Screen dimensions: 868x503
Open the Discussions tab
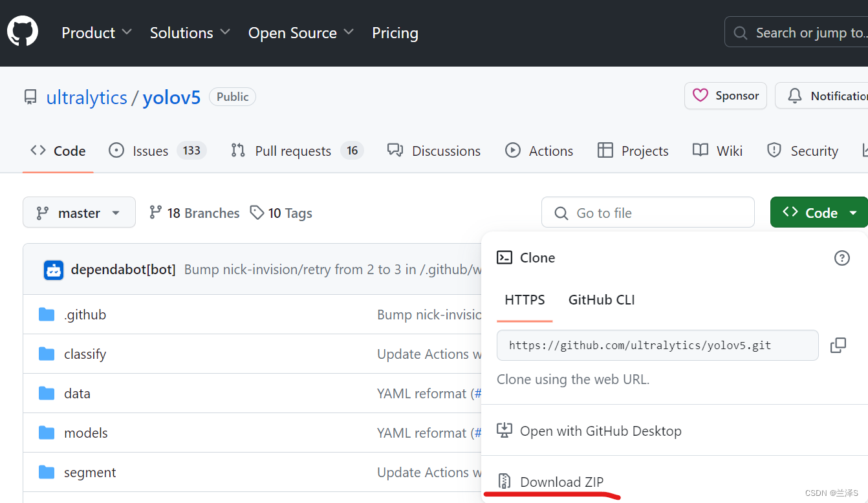click(x=434, y=151)
